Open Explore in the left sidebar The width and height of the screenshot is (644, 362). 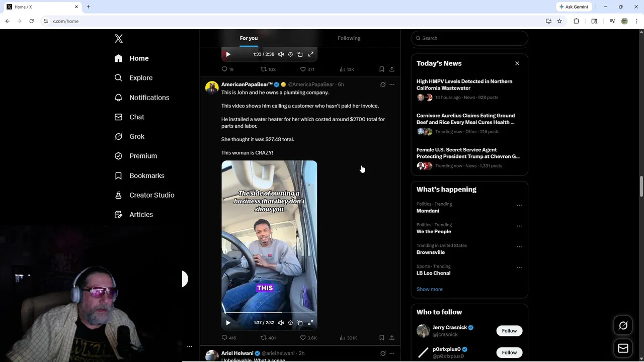133,78
